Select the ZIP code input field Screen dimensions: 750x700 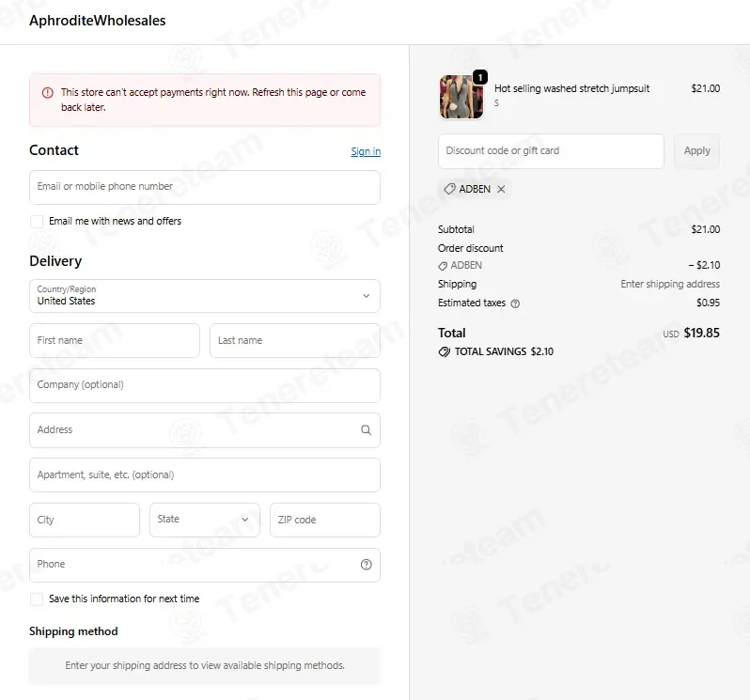[325, 520]
